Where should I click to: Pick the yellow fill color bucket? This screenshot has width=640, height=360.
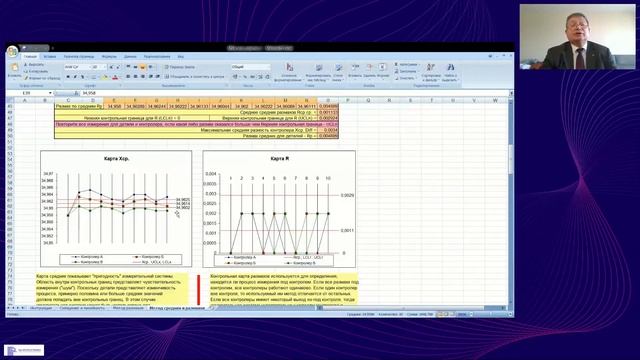(x=105, y=77)
